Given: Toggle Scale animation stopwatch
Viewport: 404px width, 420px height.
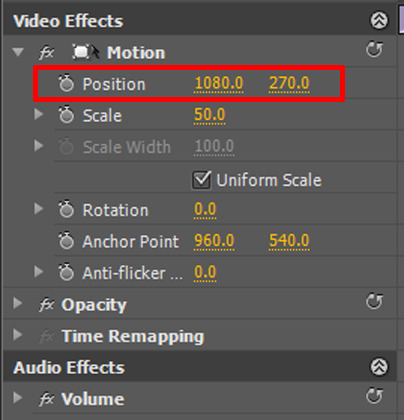Looking at the screenshot, I should (66, 115).
